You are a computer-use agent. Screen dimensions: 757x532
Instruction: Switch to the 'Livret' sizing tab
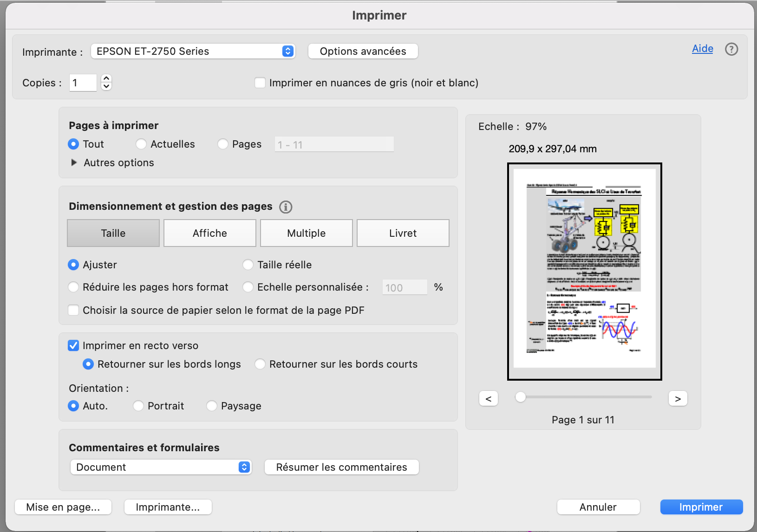pyautogui.click(x=402, y=233)
